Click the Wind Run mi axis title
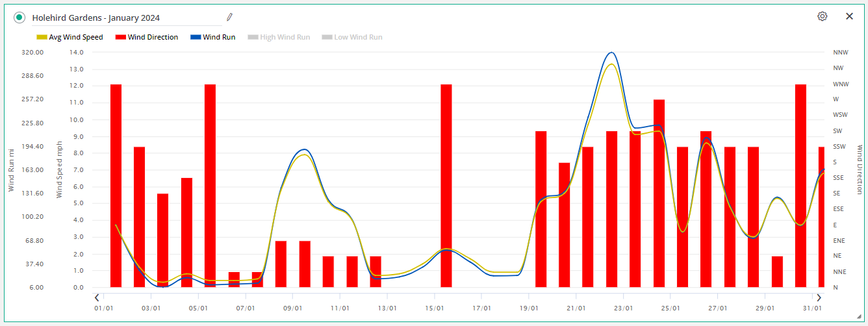The height and width of the screenshot is (326, 868). (x=11, y=169)
